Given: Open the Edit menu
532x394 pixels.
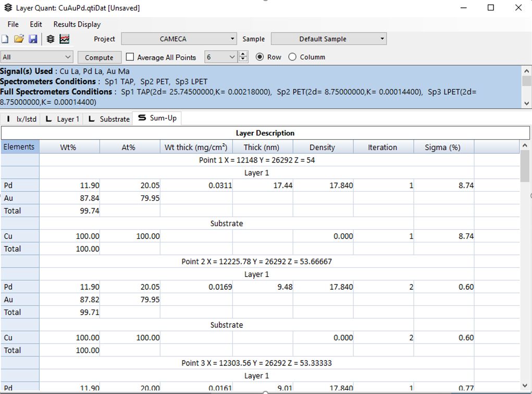Looking at the screenshot, I should tap(36, 24).
